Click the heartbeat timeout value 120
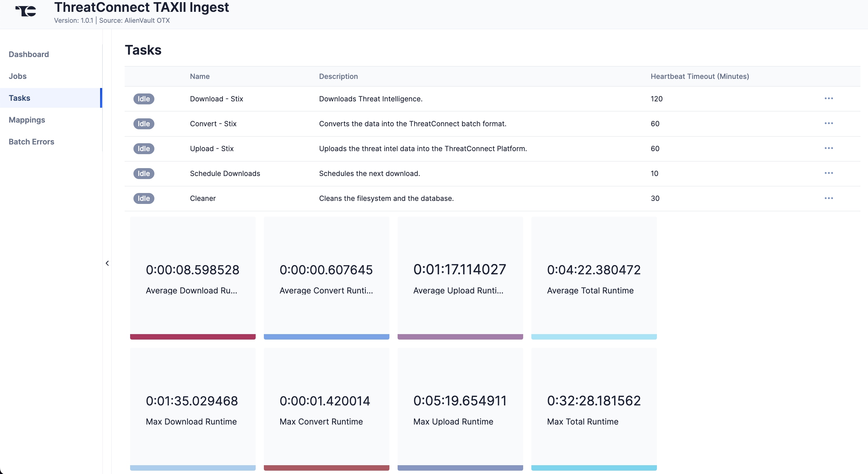868x474 pixels. click(656, 99)
